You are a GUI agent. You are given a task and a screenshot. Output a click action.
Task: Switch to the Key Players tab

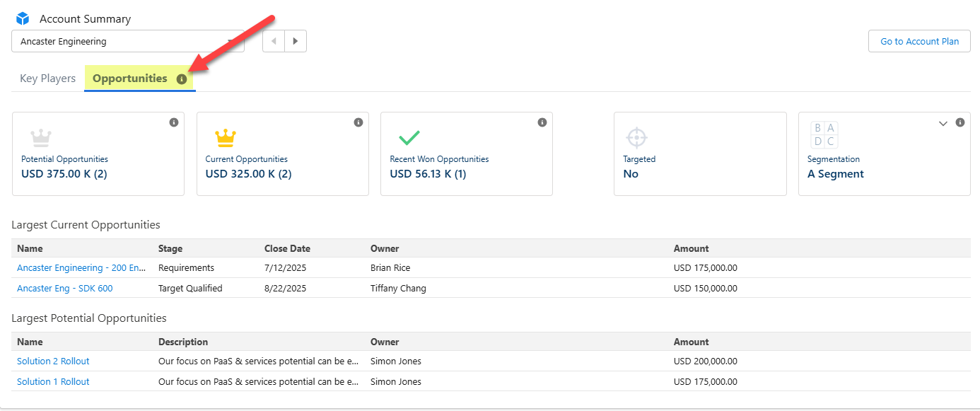click(47, 79)
